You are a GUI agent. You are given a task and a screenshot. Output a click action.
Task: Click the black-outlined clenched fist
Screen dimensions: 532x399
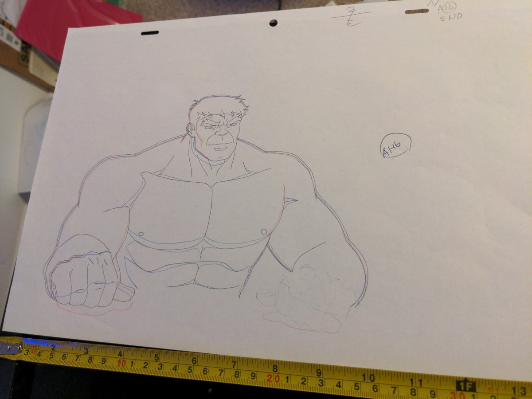pos(83,279)
